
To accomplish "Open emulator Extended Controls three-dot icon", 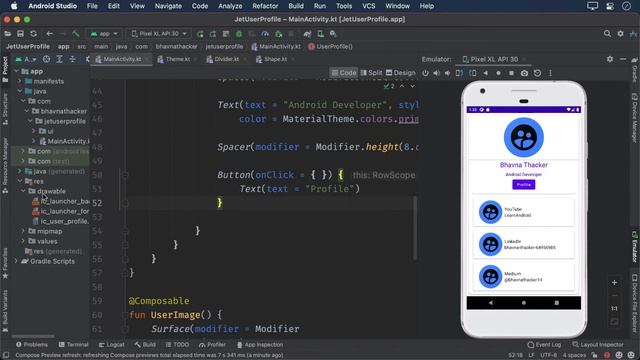I will tap(550, 73).
